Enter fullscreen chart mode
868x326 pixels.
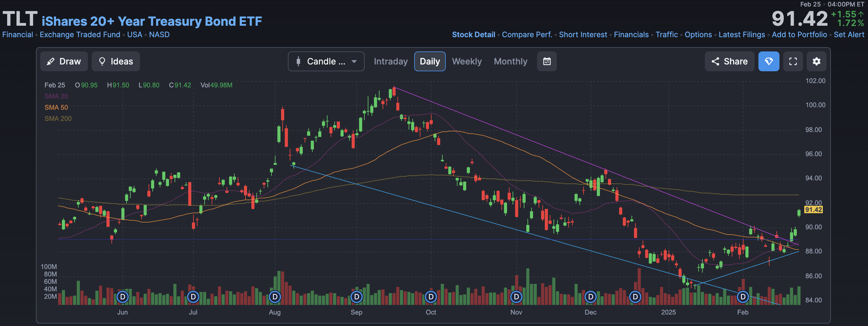(x=793, y=61)
